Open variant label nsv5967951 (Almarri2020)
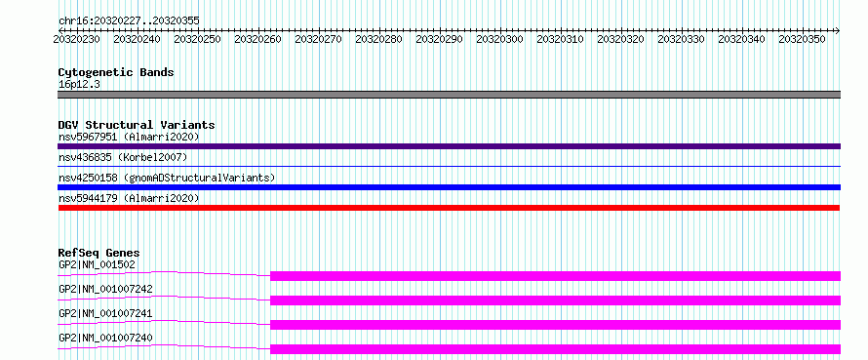The image size is (868, 360). (x=129, y=137)
